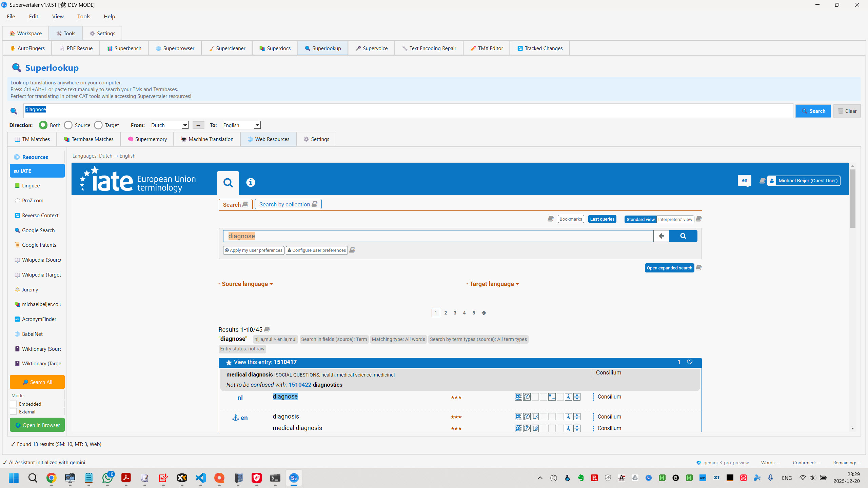The width and height of the screenshot is (868, 488).
Task: Open the To language English dropdown
Action: [241, 125]
